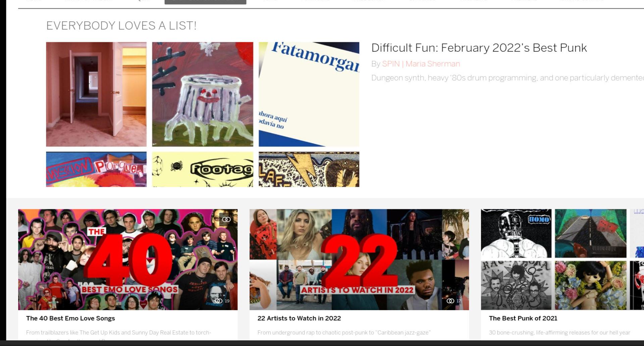Select the pink hallway album cover
644x346 pixels.
tap(96, 94)
